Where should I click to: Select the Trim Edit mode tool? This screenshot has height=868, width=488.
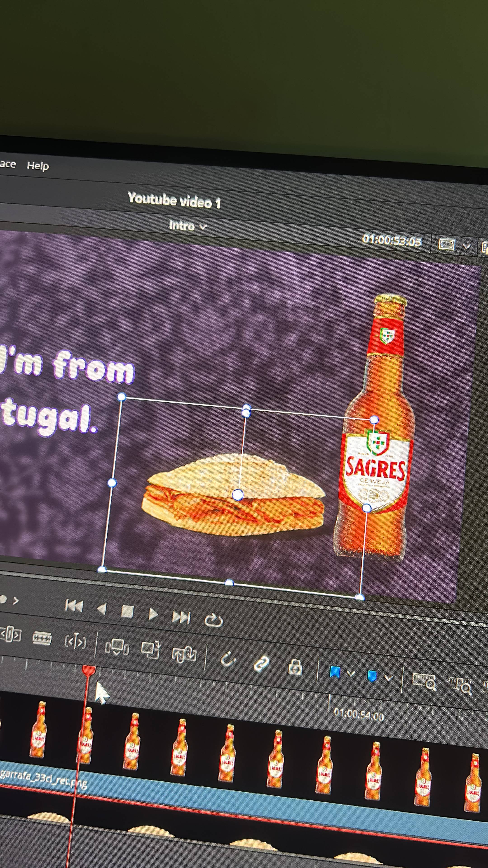tap(10, 635)
